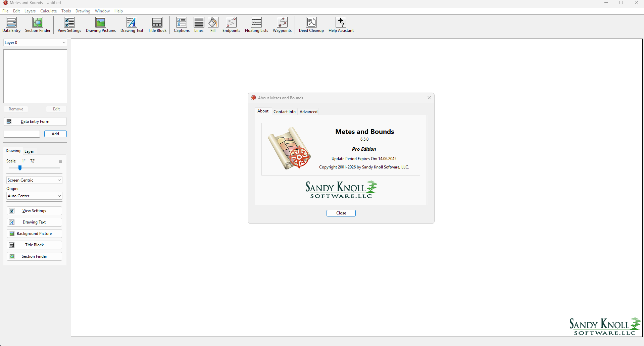Click the call entry text field beside Add
Viewport: 644px width, 346px height.
pos(21,134)
